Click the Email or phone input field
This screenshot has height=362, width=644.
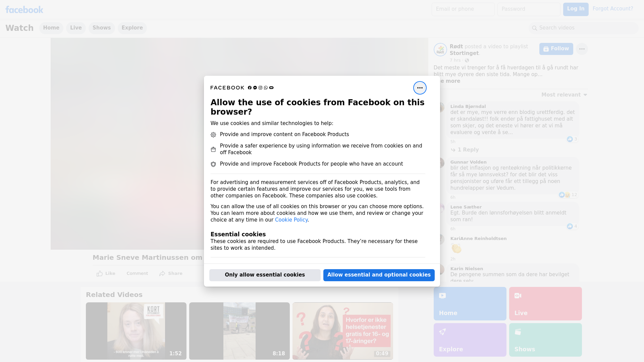[463, 9]
